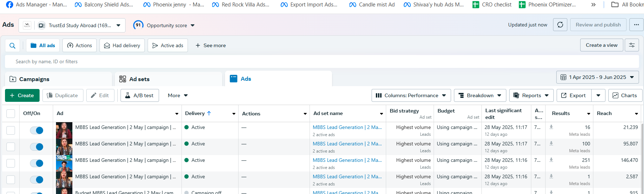
Task: Open the three-dot more options button
Action: (637, 25)
